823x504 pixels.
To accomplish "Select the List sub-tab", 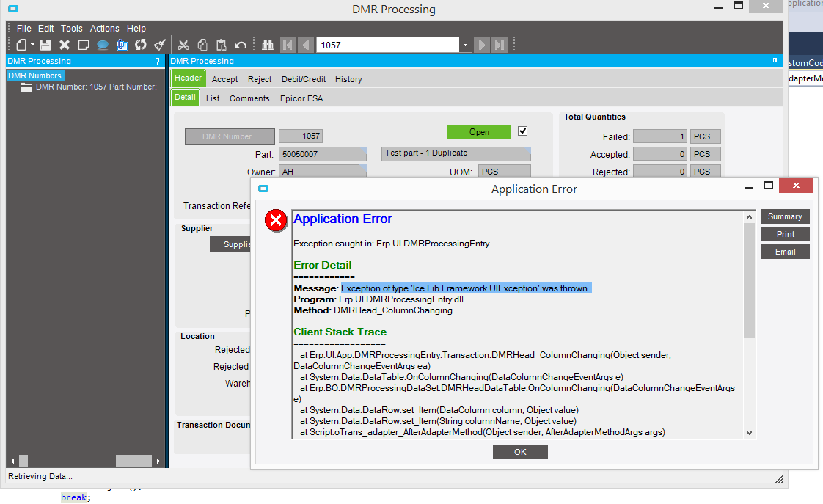I will (213, 98).
